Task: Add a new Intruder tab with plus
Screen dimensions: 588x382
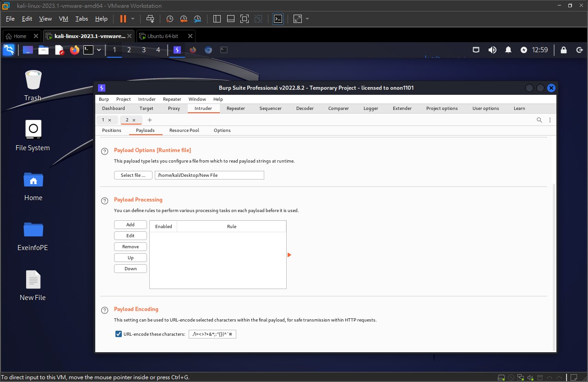Action: 150,120
